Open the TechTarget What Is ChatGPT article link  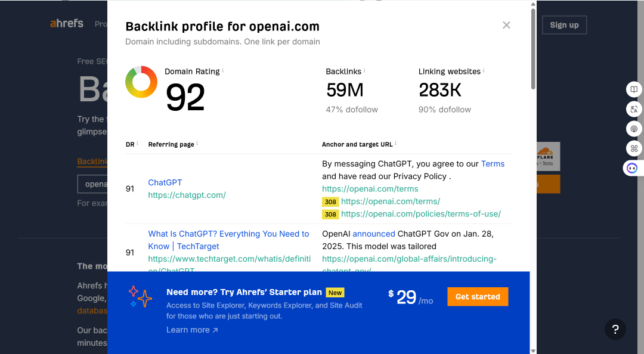[x=228, y=240]
